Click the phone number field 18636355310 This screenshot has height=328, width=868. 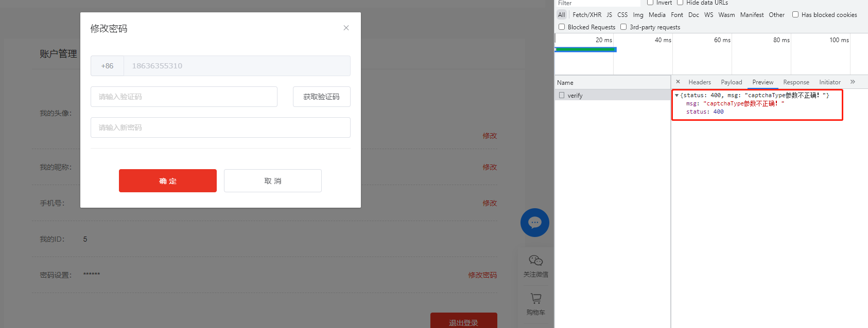click(x=237, y=66)
